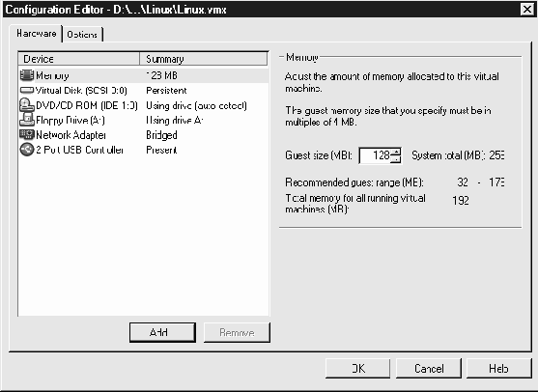
Task: Click the Virtual Disk drive icon
Action: point(27,90)
